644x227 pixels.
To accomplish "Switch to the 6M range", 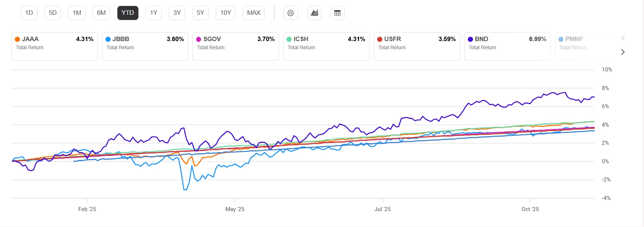I will tap(101, 13).
